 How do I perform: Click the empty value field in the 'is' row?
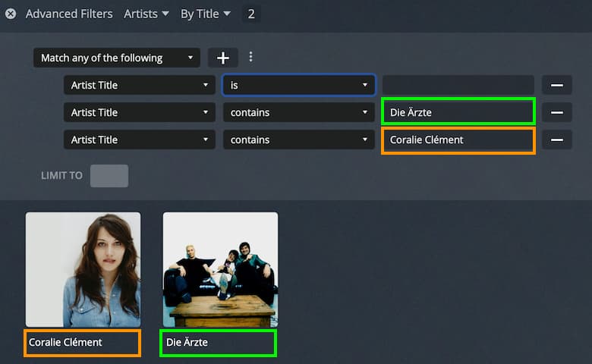pyautogui.click(x=458, y=85)
